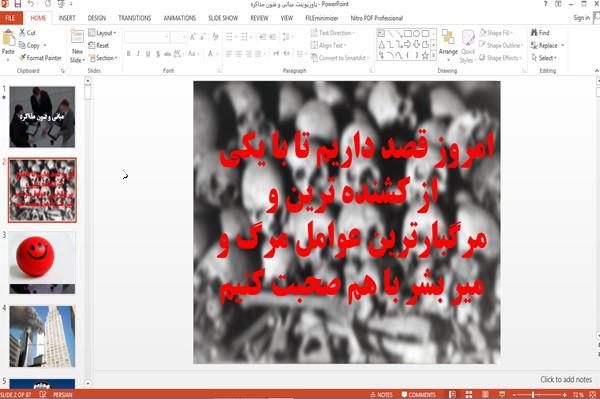Switch to the SLIDE SHOW tab
The image size is (600, 399).
(x=223, y=18)
